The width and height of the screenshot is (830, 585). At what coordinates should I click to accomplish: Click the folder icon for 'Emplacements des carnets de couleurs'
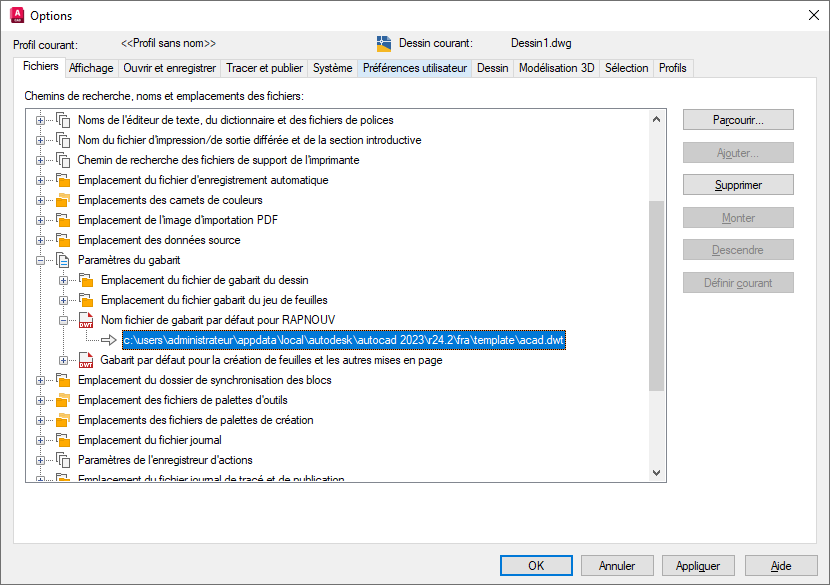[62, 200]
